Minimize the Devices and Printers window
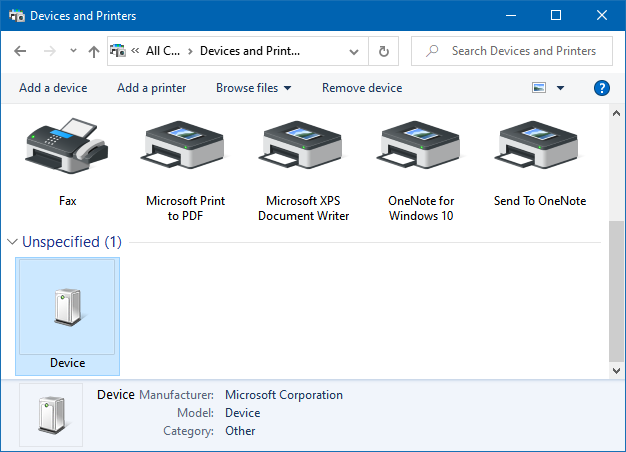 [x=511, y=16]
